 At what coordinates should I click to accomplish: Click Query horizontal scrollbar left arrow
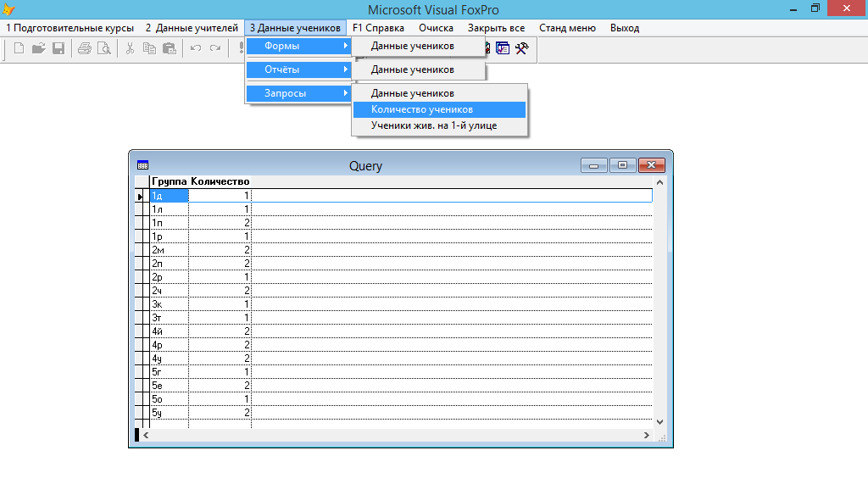click(146, 435)
